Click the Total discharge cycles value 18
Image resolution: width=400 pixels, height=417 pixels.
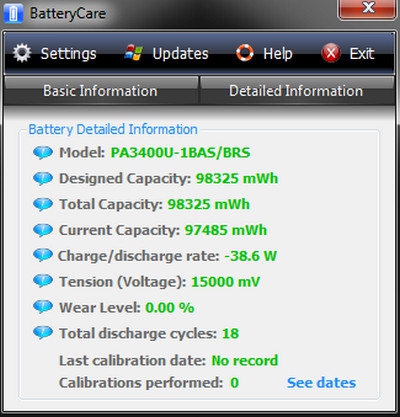[x=230, y=333]
